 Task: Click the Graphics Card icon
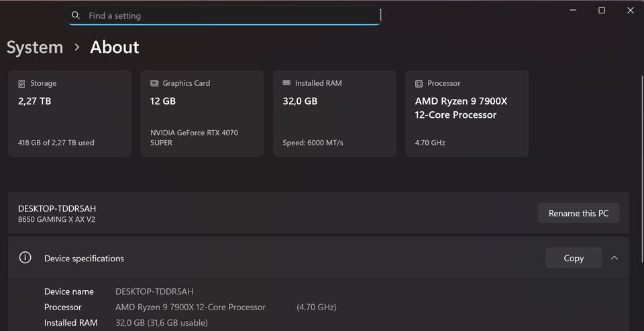click(154, 84)
